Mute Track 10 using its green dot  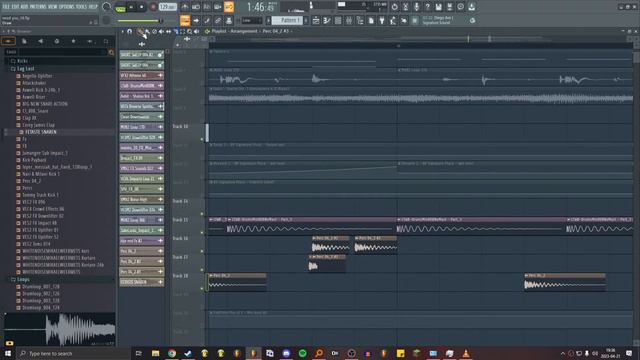pos(202,139)
